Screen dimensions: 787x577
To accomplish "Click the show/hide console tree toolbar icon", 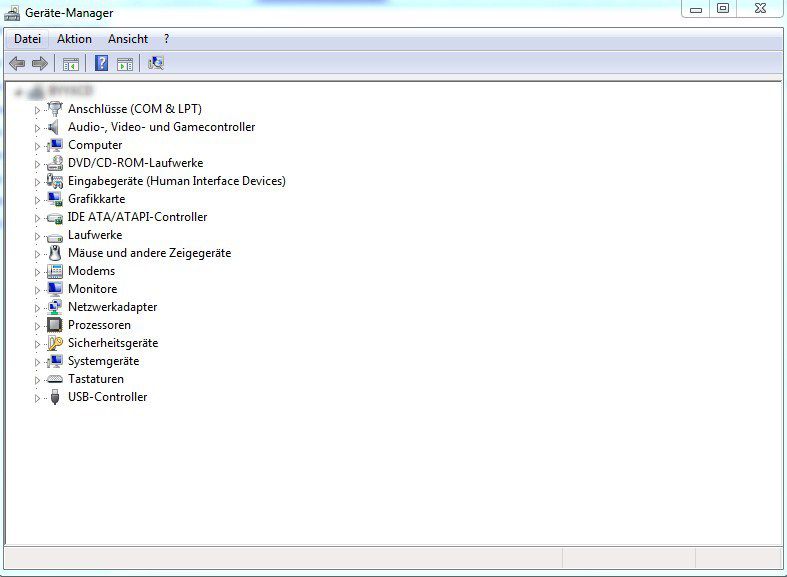I will [71, 63].
